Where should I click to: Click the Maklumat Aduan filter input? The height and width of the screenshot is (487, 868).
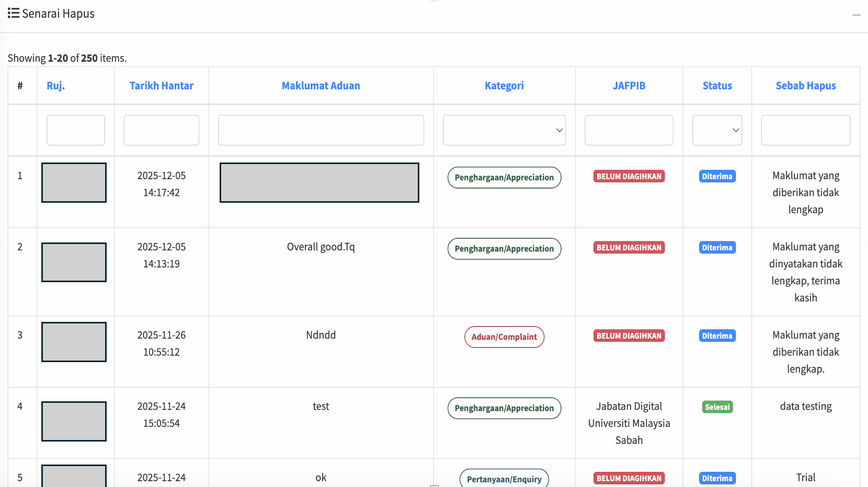tap(321, 130)
